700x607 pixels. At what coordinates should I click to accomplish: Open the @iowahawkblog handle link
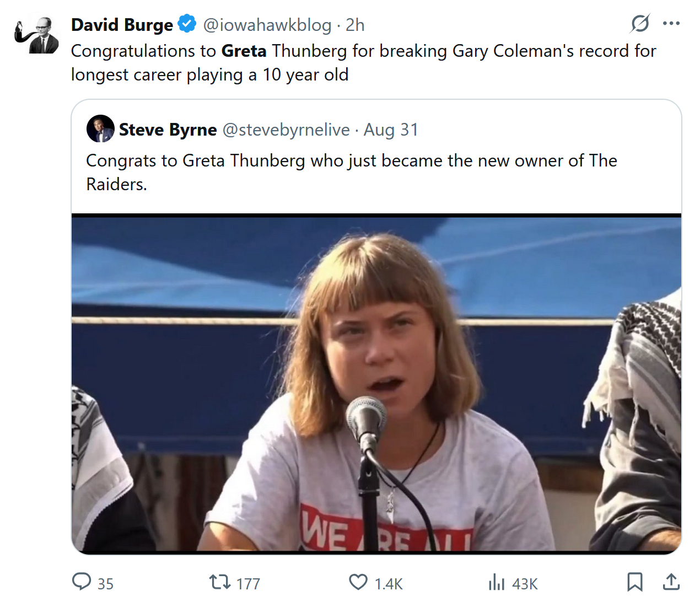coord(267,25)
